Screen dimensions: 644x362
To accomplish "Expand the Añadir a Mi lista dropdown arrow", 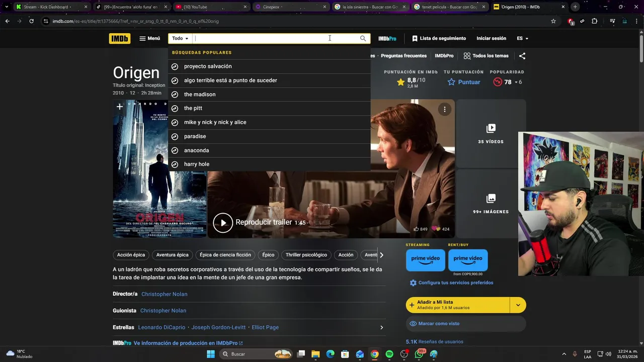I will (518, 305).
